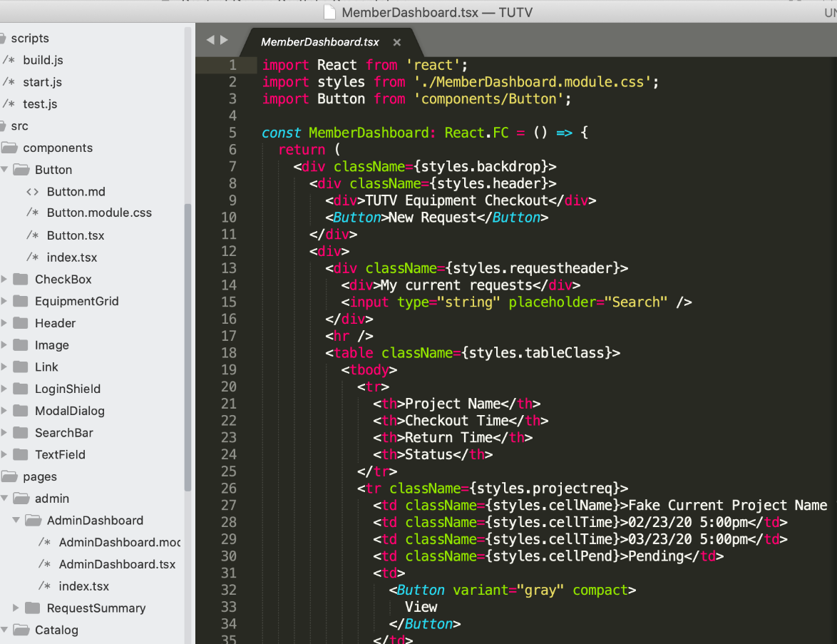Open start.js in the sidebar
Viewport: 837px width, 644px height.
coord(42,82)
